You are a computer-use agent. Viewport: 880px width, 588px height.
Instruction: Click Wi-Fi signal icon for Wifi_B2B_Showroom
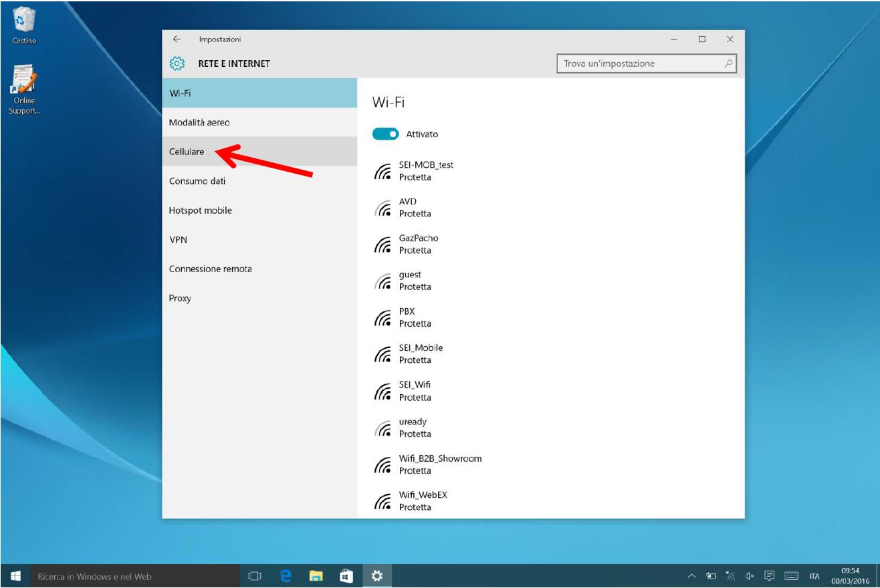pos(382,464)
